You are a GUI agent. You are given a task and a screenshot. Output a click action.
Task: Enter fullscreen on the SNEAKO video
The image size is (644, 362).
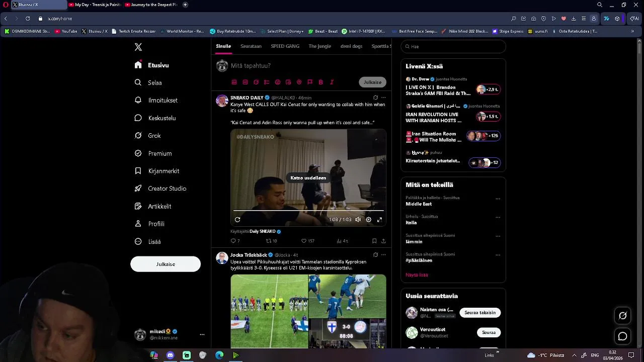tap(379, 219)
